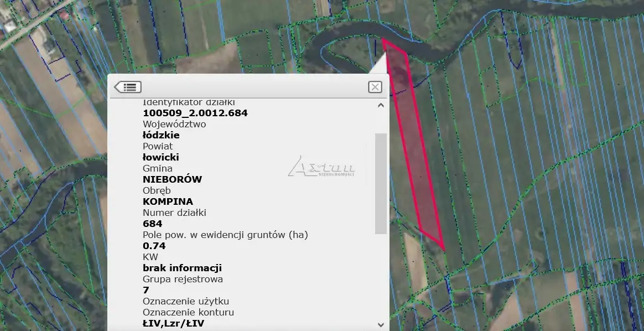Click the Astan Nieruchomości watermark logo
Viewport: 644px width, 331px height.
tap(321, 167)
